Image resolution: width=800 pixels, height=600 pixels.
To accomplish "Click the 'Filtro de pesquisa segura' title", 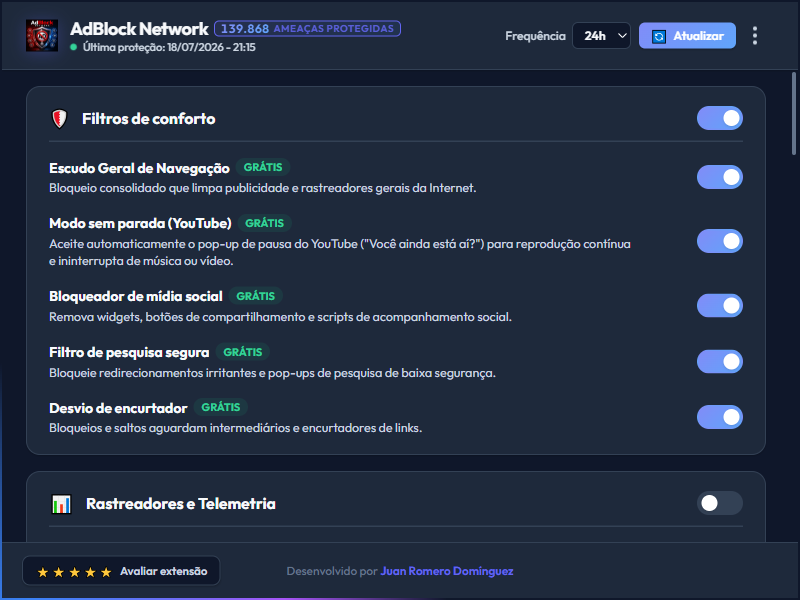I will (129, 353).
